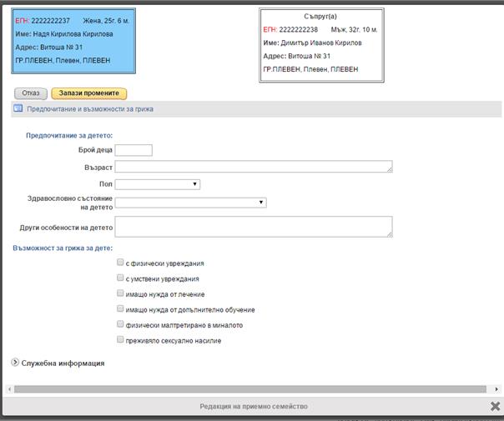
Task: Expand the Служебна информация section arrow
Action: 15,363
